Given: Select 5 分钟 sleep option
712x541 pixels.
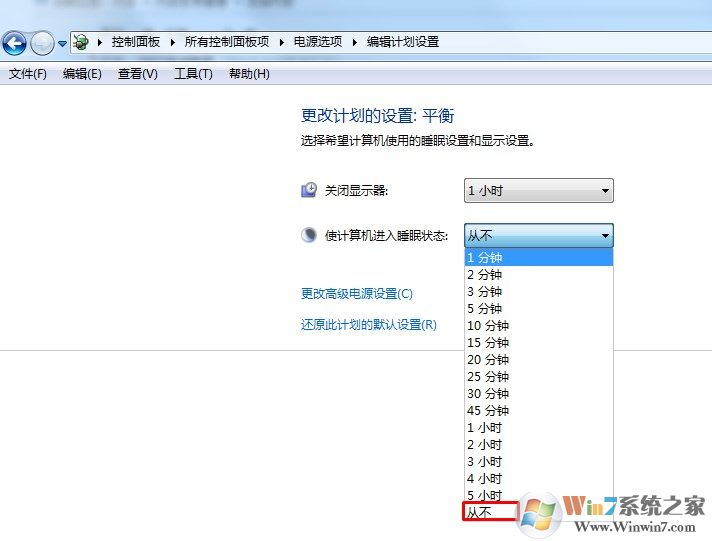Looking at the screenshot, I should coord(539,308).
